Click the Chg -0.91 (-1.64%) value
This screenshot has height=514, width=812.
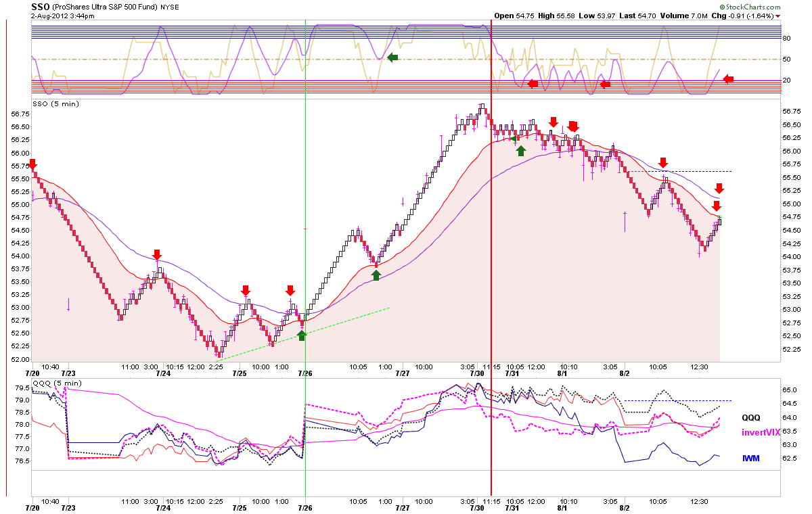point(742,16)
